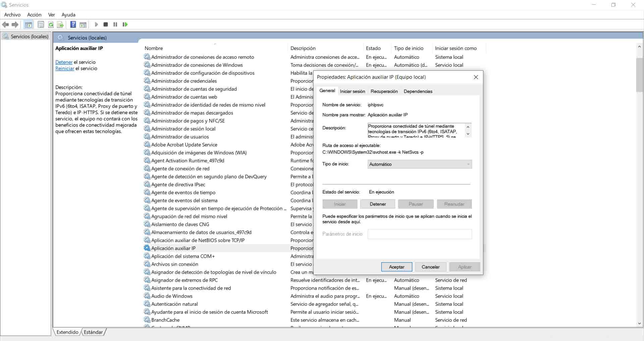Click the gear icon next to BranchCache
Viewport: 644px width, 341px height.
[x=147, y=320]
